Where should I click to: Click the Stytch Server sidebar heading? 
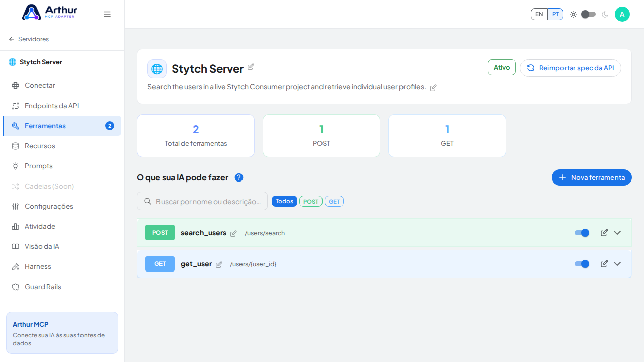[41, 62]
